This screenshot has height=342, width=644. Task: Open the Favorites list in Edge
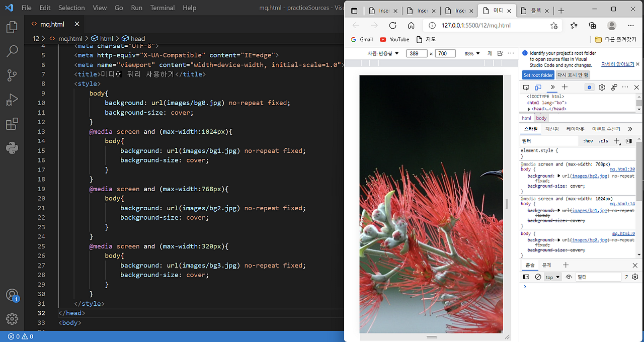(x=574, y=26)
